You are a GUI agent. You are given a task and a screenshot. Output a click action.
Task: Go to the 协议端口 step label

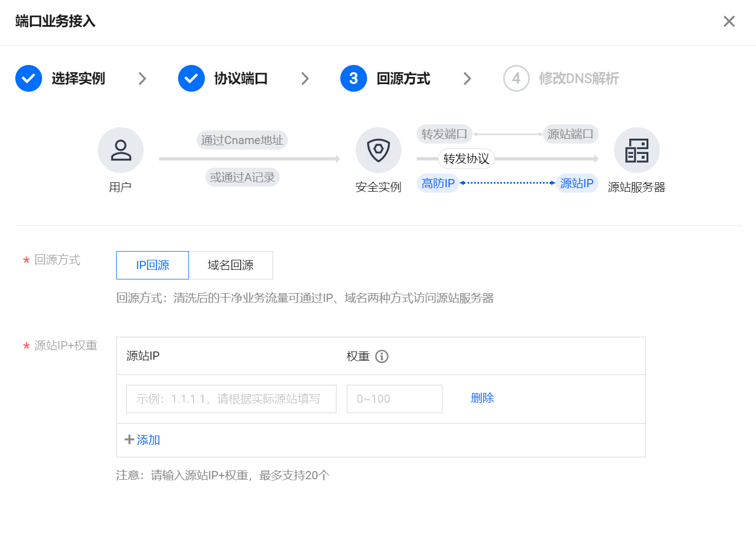(x=241, y=79)
